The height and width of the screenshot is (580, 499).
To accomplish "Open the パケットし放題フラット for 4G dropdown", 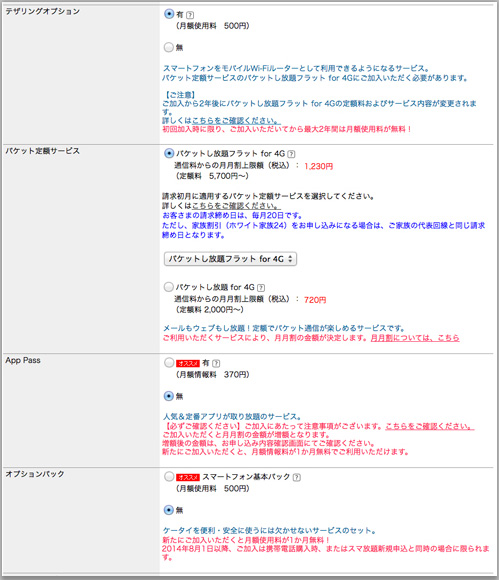I will click(230, 259).
